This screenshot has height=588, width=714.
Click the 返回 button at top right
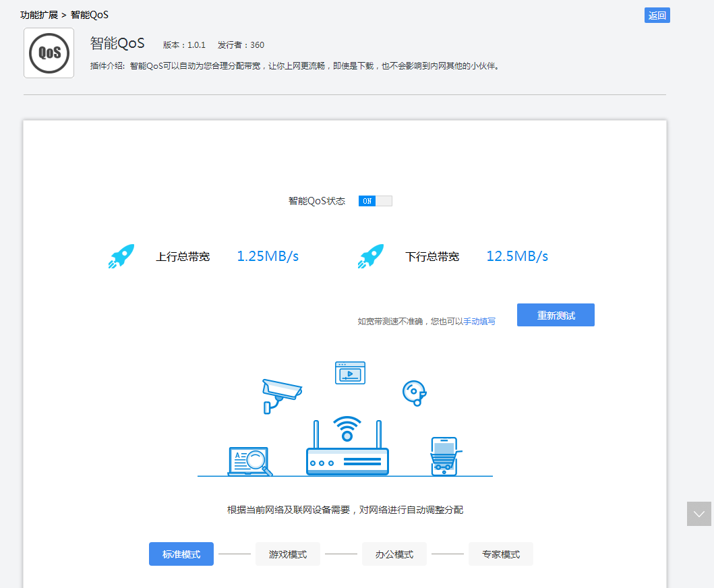[657, 14]
